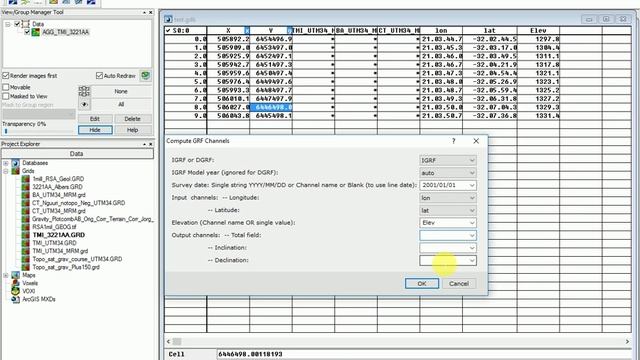The width and height of the screenshot is (640, 360).
Task: Click the Elev column header
Action: click(538, 31)
